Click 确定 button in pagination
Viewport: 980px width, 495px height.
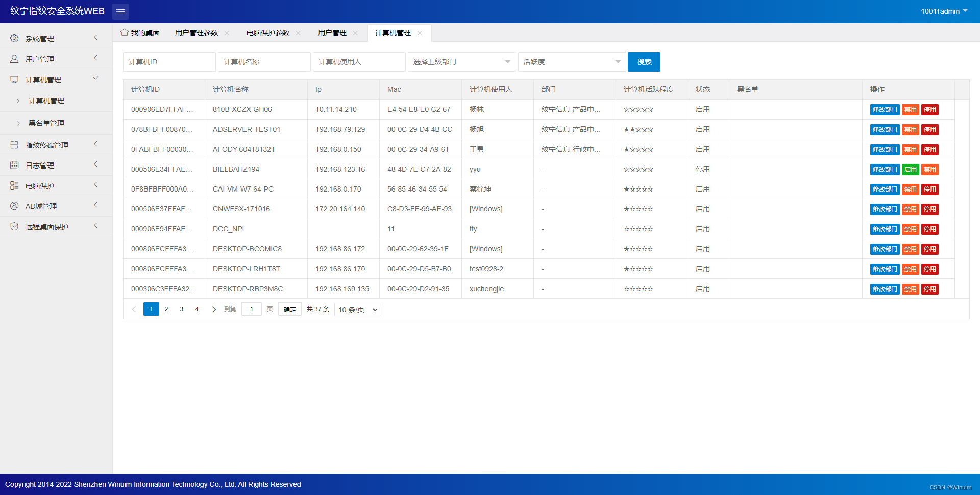pyautogui.click(x=290, y=310)
